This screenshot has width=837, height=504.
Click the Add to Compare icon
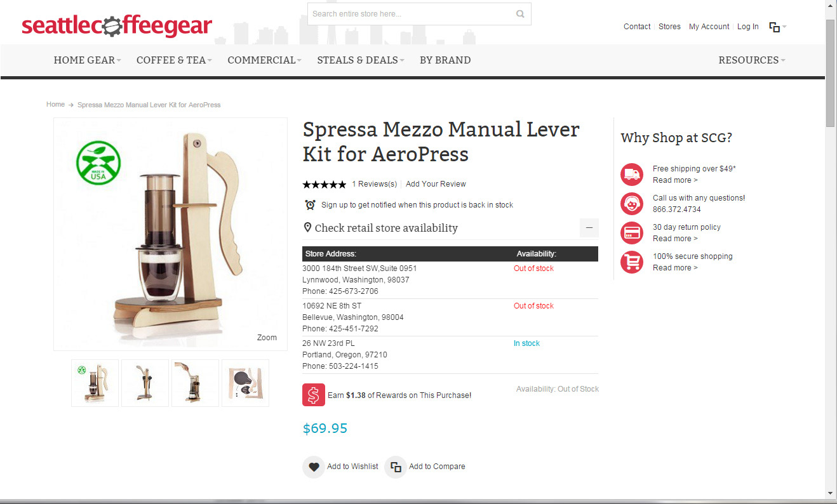(396, 467)
